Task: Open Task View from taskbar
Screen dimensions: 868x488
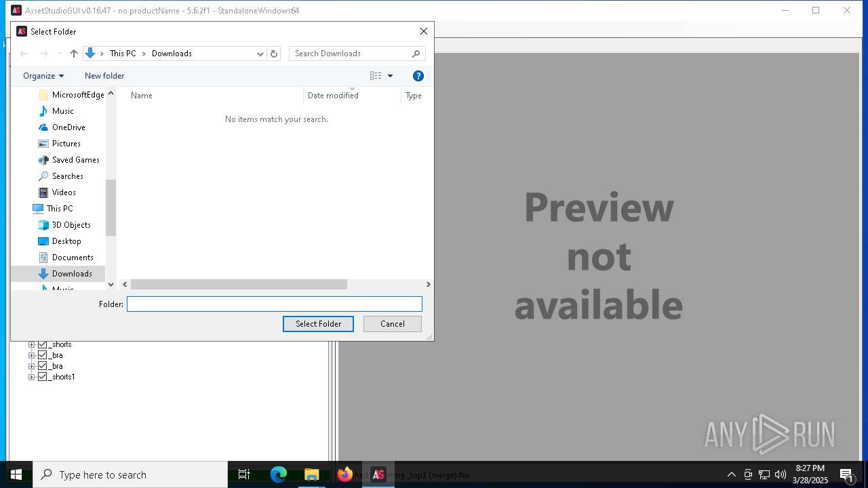Action: [x=244, y=474]
